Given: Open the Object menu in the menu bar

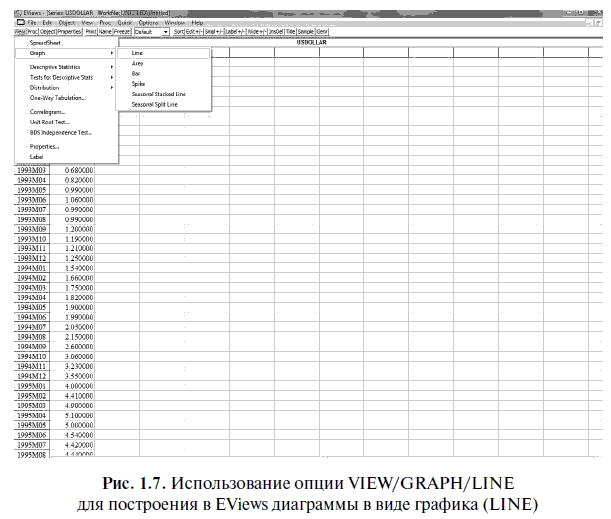Looking at the screenshot, I should click(x=67, y=23).
